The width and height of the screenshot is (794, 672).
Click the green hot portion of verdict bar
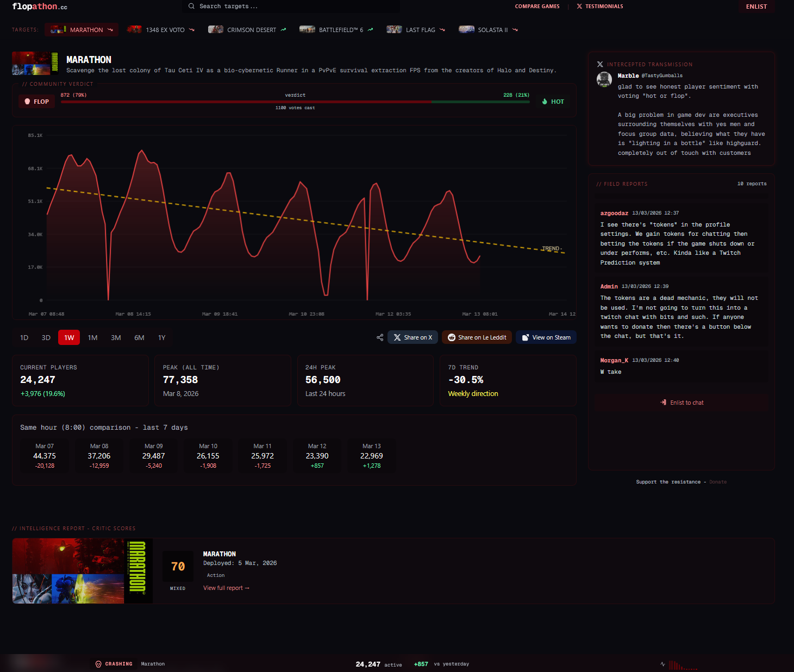(x=480, y=102)
